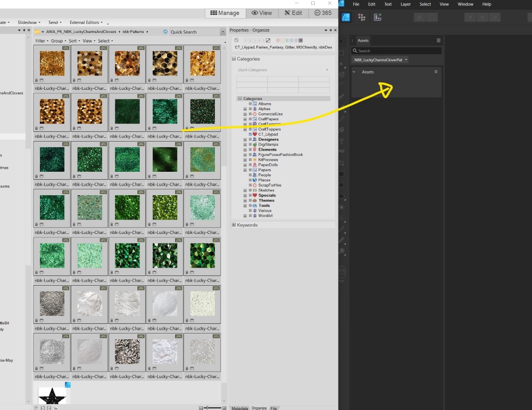The width and height of the screenshot is (532, 410).
Task: Apply the blue color label swatch
Action: [292, 40]
